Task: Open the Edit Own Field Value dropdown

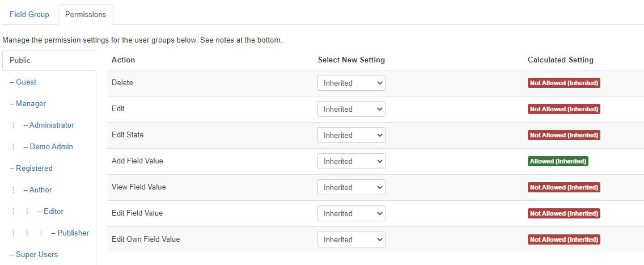Action: point(351,239)
